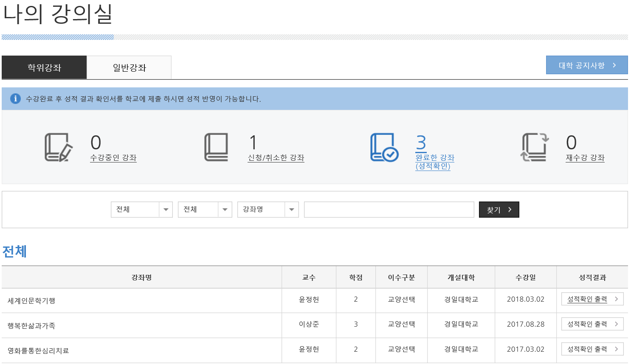
Task: Print grade confirmation for 세계인문학기행
Action: pyautogui.click(x=592, y=299)
